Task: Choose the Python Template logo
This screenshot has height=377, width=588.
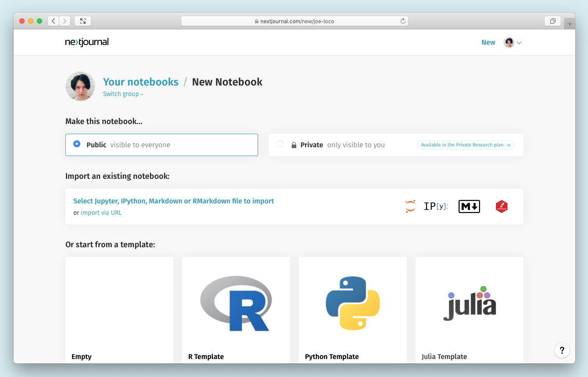Action: click(x=353, y=303)
